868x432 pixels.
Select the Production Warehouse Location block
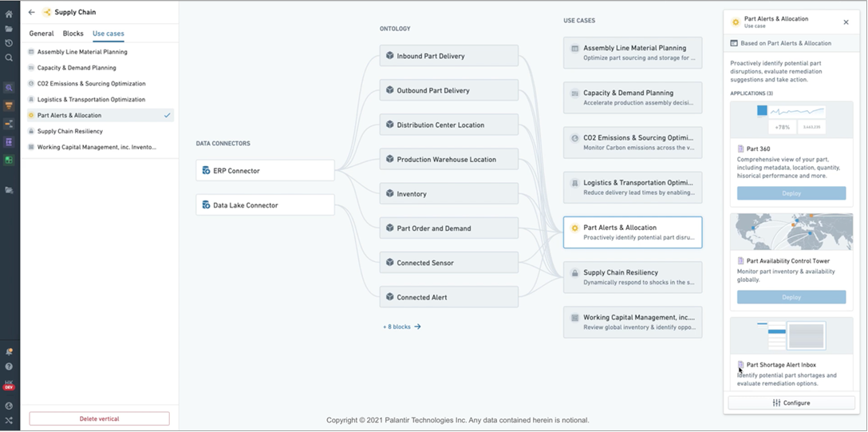click(x=449, y=159)
